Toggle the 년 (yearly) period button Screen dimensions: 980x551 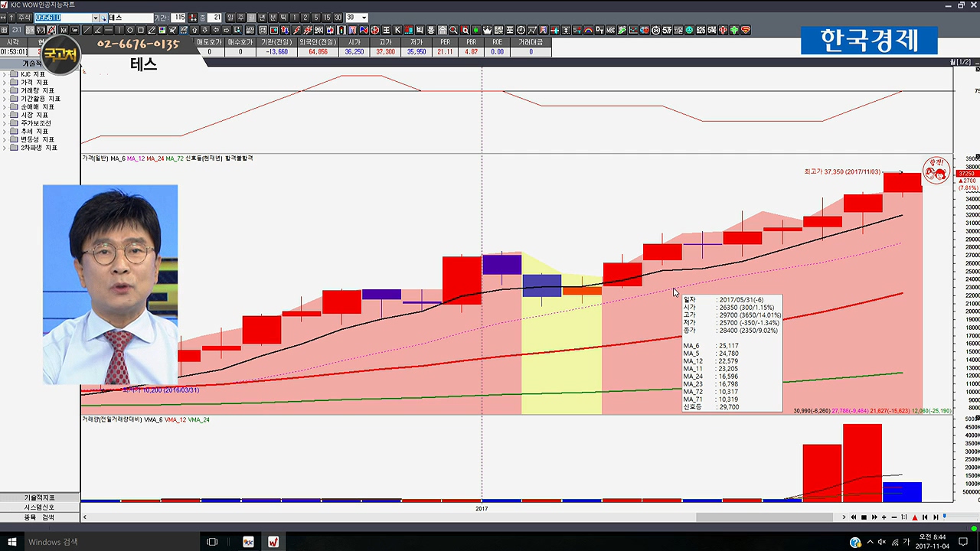click(x=262, y=18)
